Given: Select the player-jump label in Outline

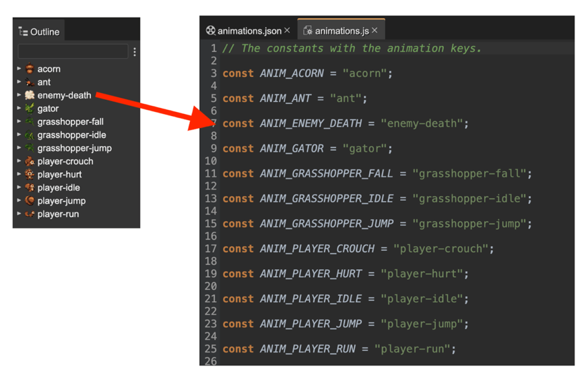Looking at the screenshot, I should pos(61,201).
